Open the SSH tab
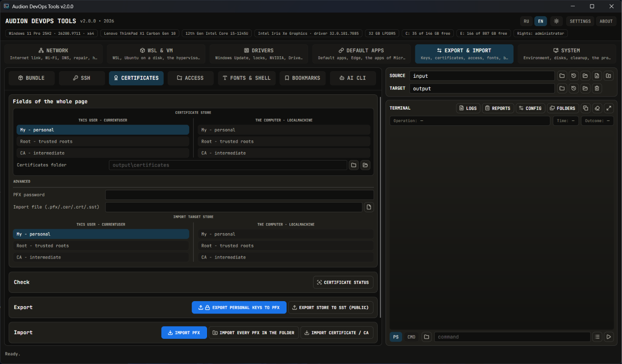The image size is (622, 364). pyautogui.click(x=82, y=78)
